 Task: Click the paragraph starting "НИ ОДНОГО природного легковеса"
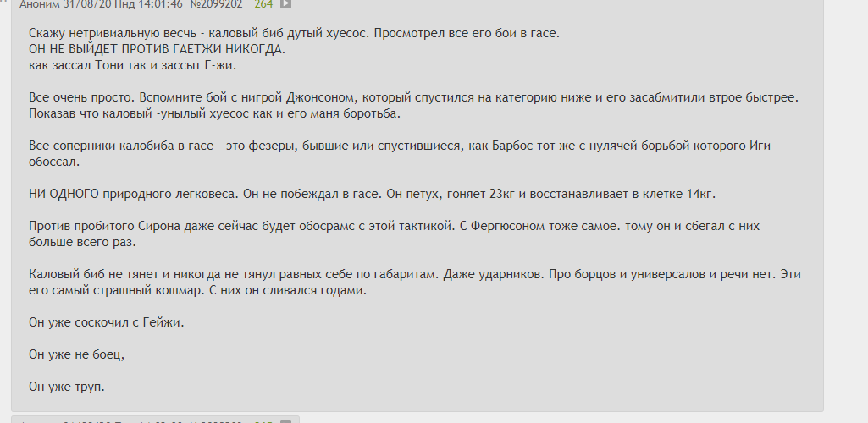(x=372, y=194)
